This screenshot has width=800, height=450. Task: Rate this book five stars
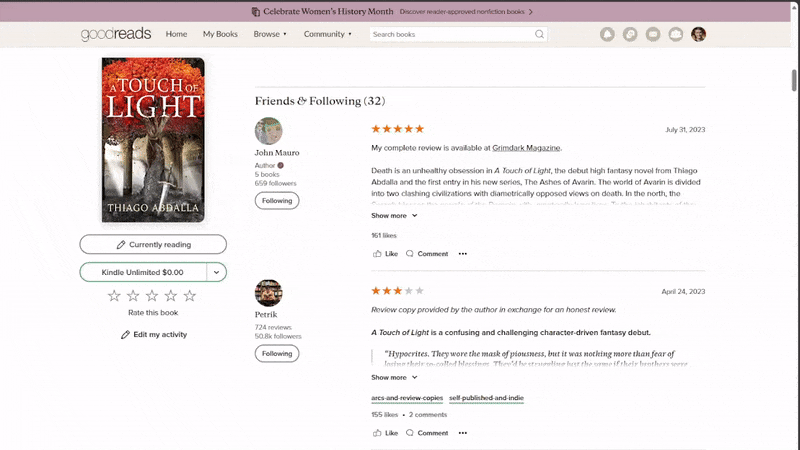(x=190, y=295)
